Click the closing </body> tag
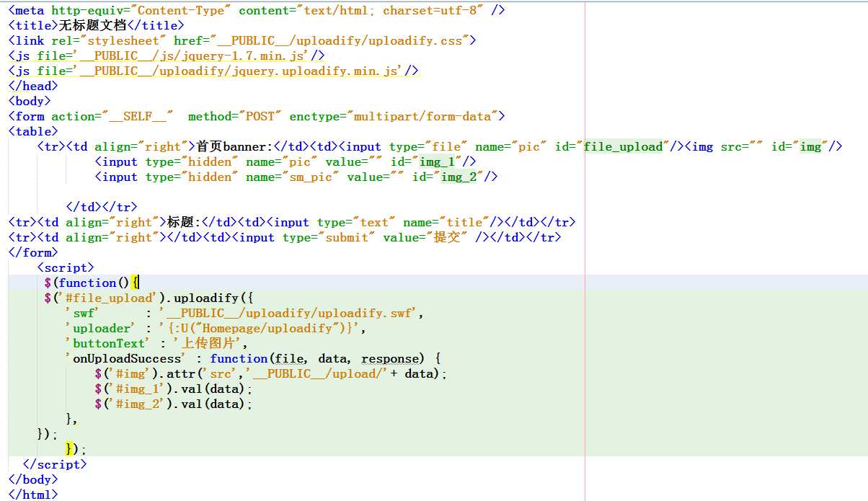 click(33, 479)
